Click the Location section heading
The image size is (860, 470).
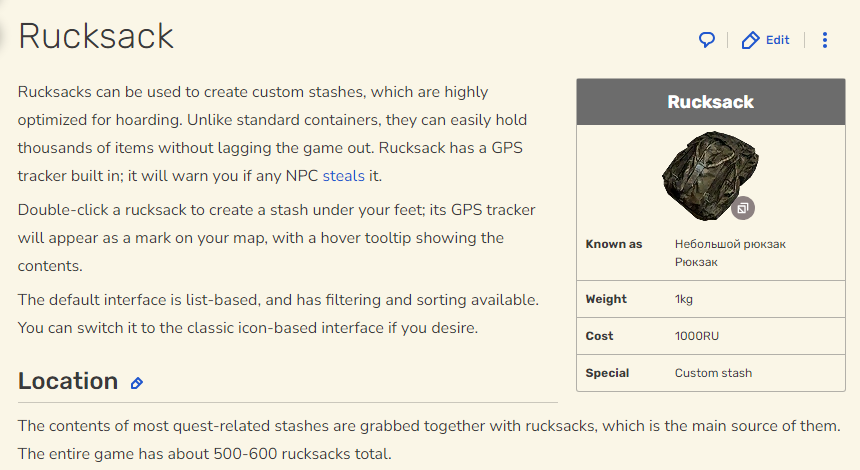(68, 381)
